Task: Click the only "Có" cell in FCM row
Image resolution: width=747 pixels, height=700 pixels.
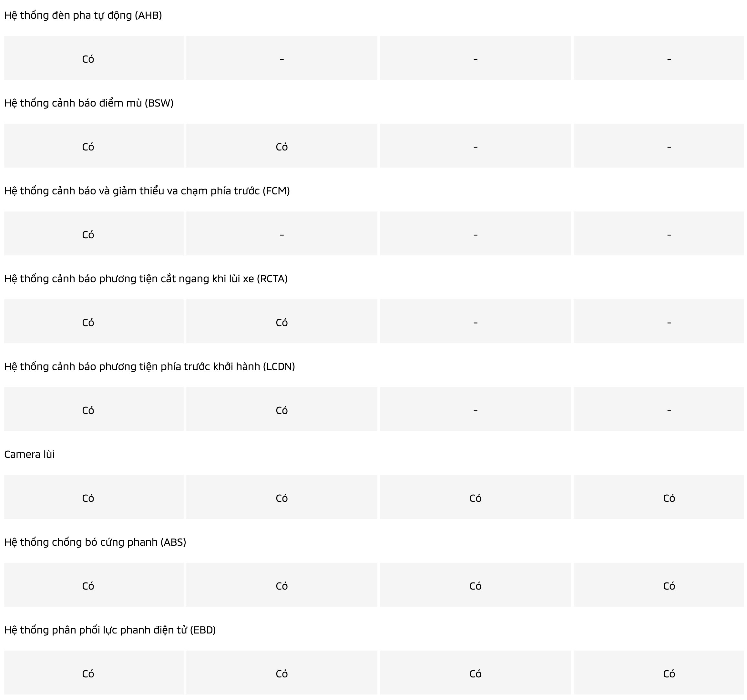Action: coord(88,235)
